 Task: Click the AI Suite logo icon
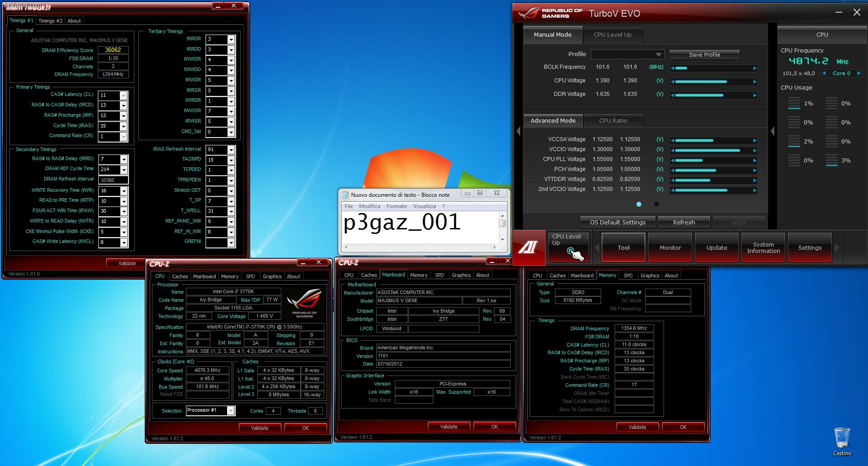tap(528, 247)
